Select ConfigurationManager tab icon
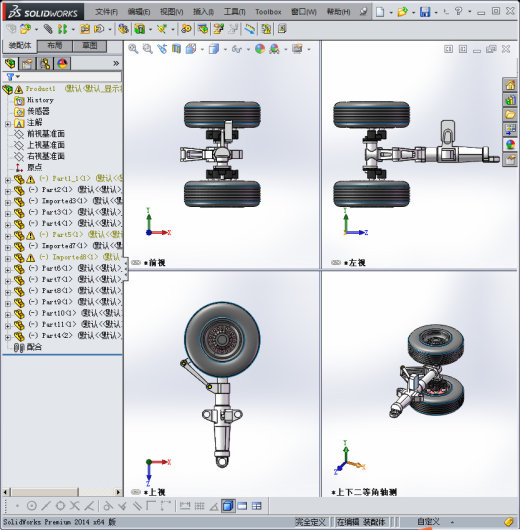Screen dimensions: 520x530 (x=45, y=64)
